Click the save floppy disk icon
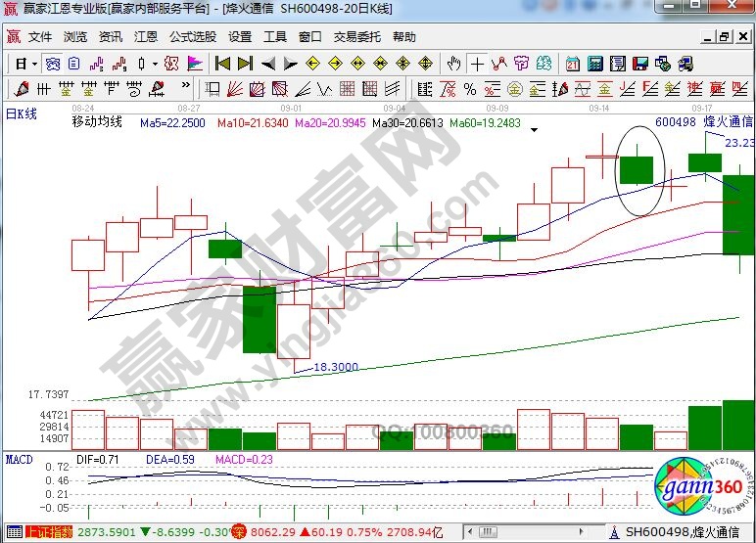This screenshot has width=756, height=543. 638,64
